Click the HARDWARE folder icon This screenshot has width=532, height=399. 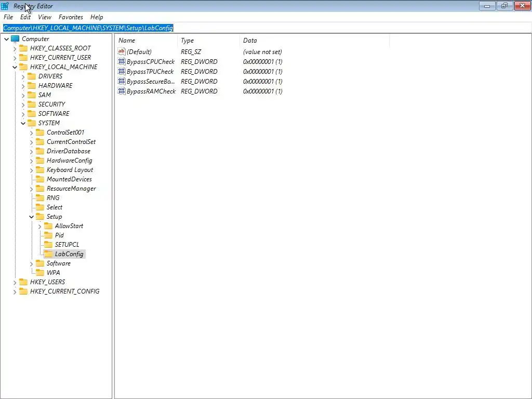tap(32, 86)
